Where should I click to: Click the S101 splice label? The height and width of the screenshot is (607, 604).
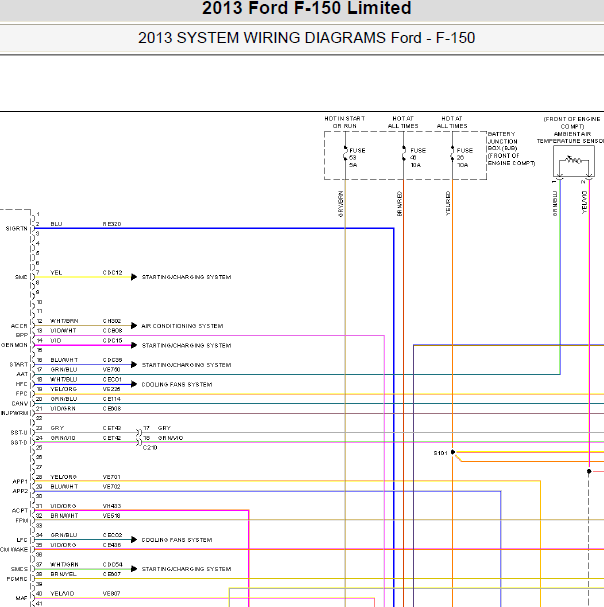coord(440,453)
